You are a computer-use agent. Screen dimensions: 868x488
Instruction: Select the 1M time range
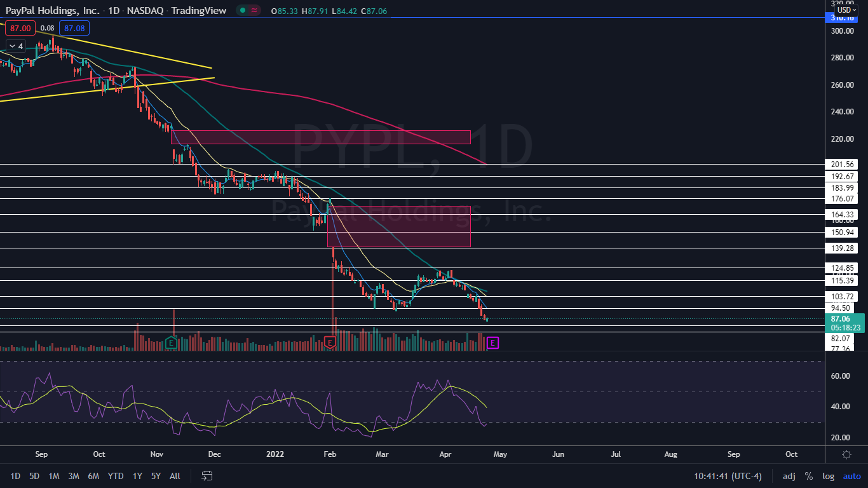pyautogui.click(x=54, y=476)
